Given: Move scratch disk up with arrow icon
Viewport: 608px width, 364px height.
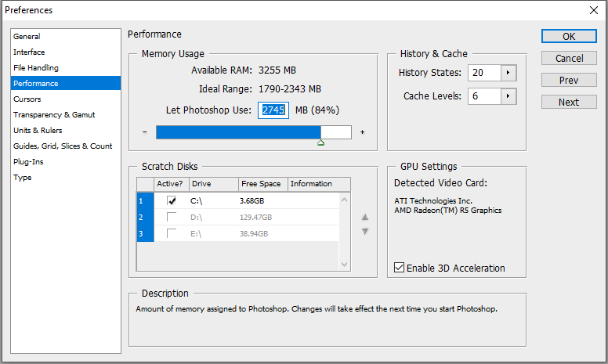Looking at the screenshot, I should [364, 218].
